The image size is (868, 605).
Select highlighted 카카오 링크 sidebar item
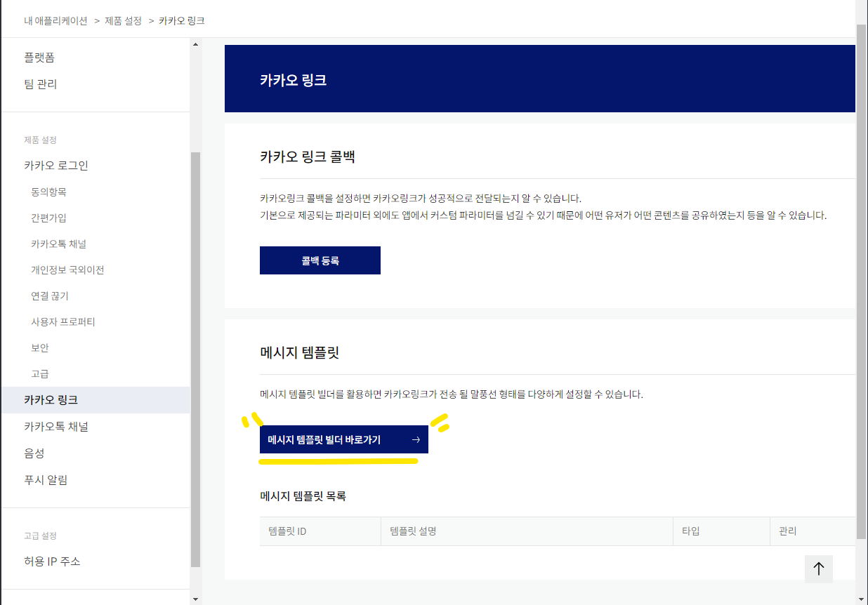pyautogui.click(x=96, y=400)
